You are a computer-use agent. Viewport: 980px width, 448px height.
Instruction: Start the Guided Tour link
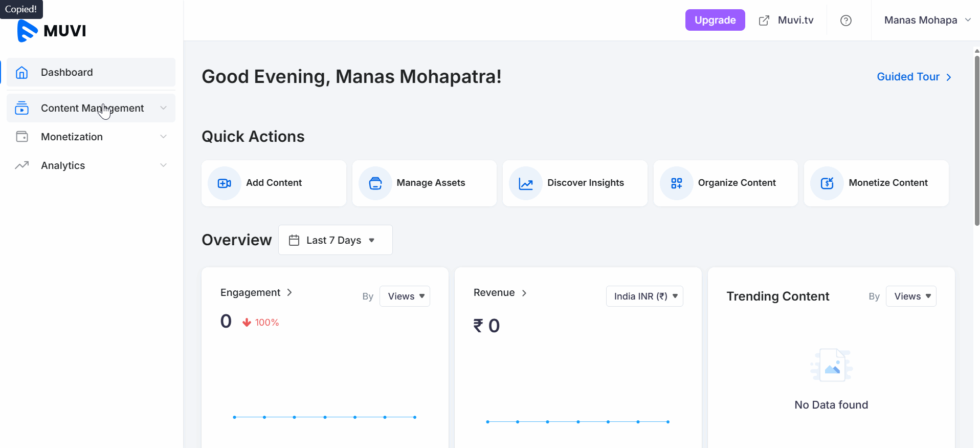coord(914,77)
